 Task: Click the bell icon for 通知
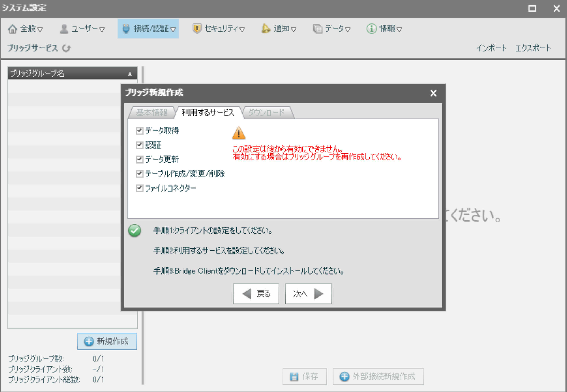[x=266, y=28]
